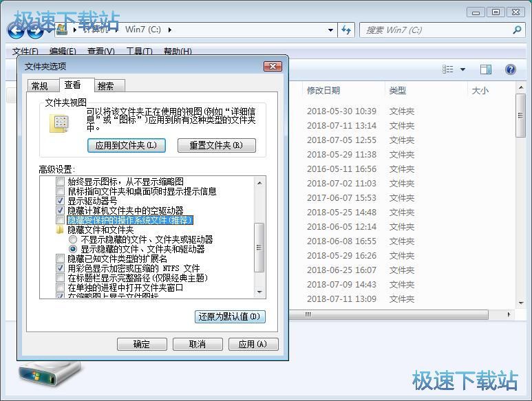The height and width of the screenshot is (401, 532).
Task: Click the Explorer back arrow button
Action: point(16,31)
